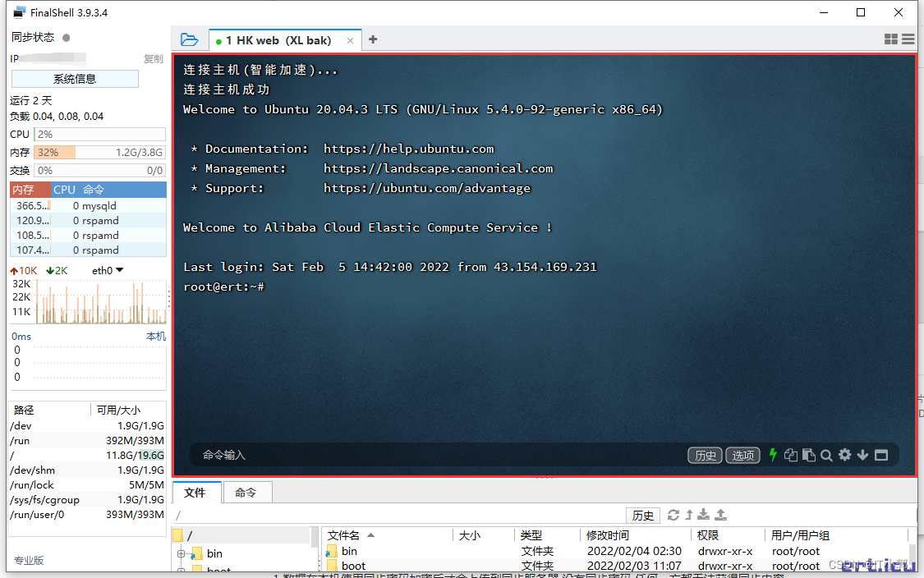Toggle terminal fullscreen window icon
The height and width of the screenshot is (578, 924).
pyautogui.click(x=881, y=455)
